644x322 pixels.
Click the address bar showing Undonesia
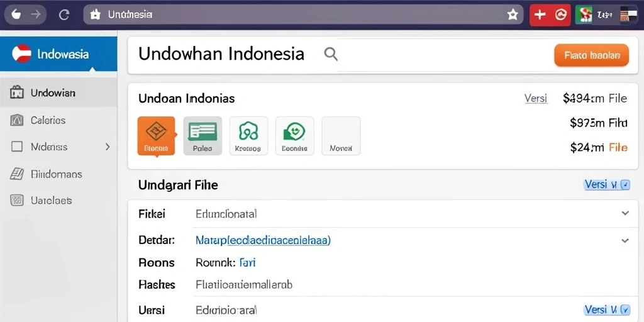tap(303, 15)
